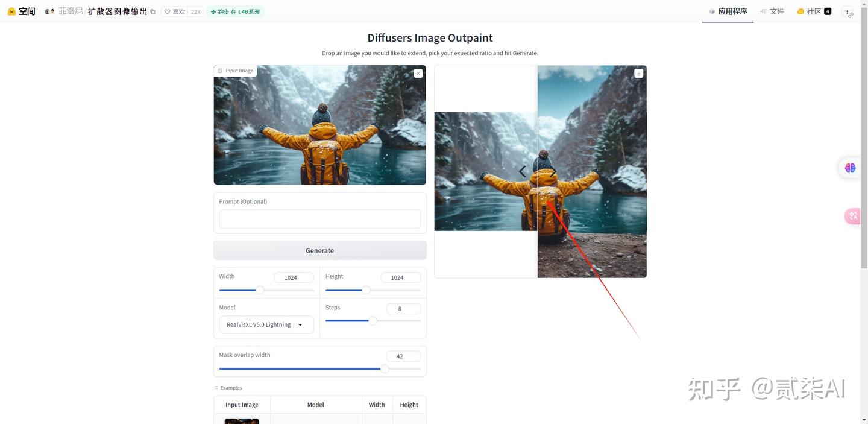
Task: Click the smiling Spaces emoji in the header
Action: pyautogui.click(x=11, y=11)
